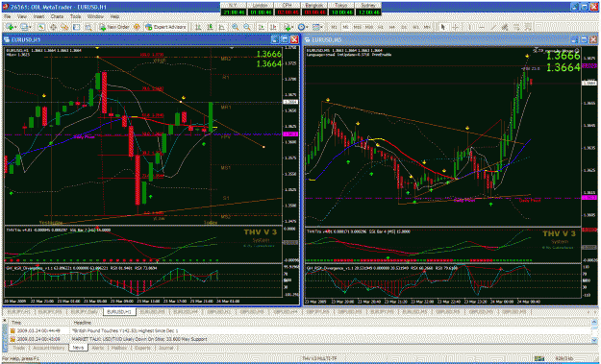Switch timeframe to H4
This screenshot has width=601, height=364.
coord(392,27)
